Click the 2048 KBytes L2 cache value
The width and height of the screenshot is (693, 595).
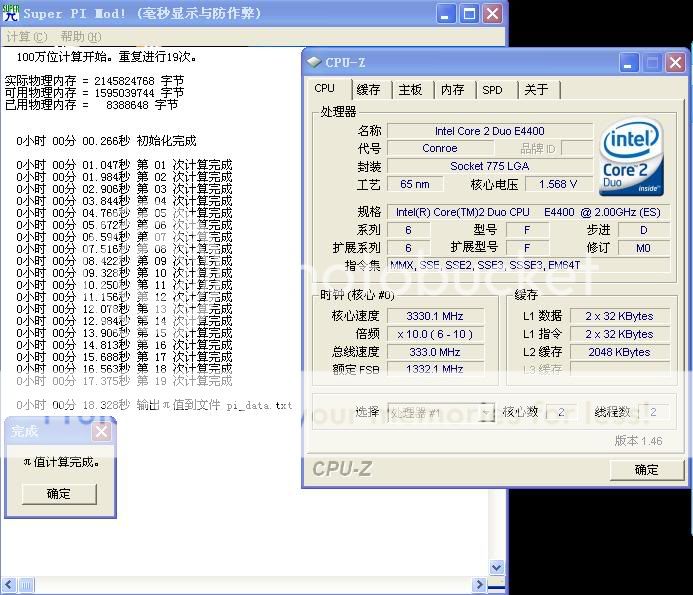[620, 352]
